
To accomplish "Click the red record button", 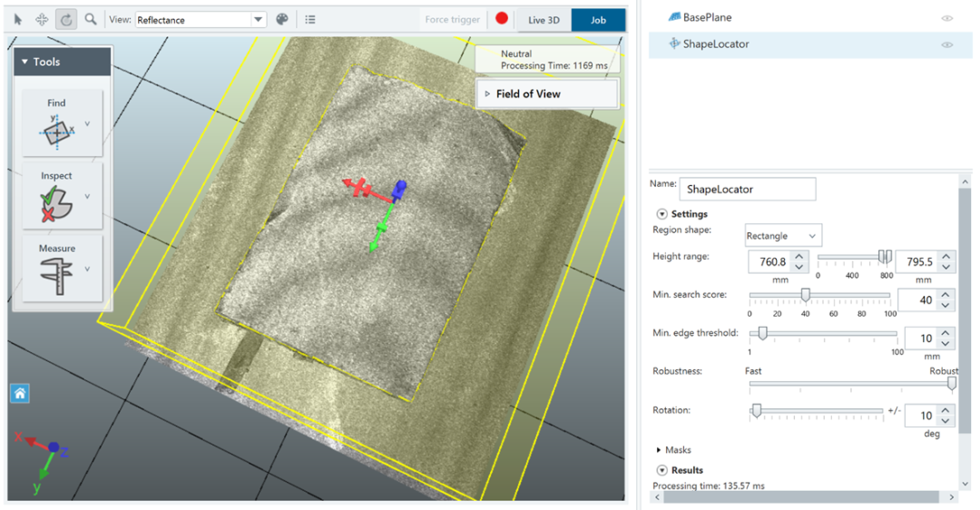I will (501, 19).
